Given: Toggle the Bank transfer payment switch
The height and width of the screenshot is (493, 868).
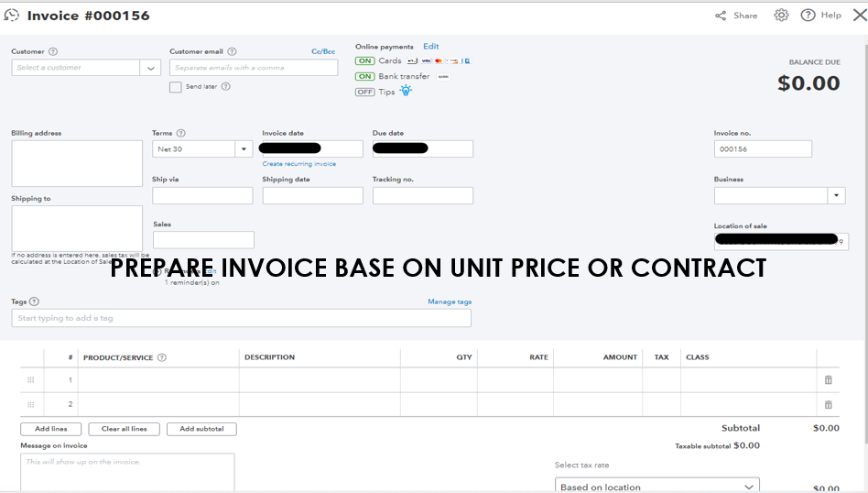Looking at the screenshot, I should click(364, 76).
